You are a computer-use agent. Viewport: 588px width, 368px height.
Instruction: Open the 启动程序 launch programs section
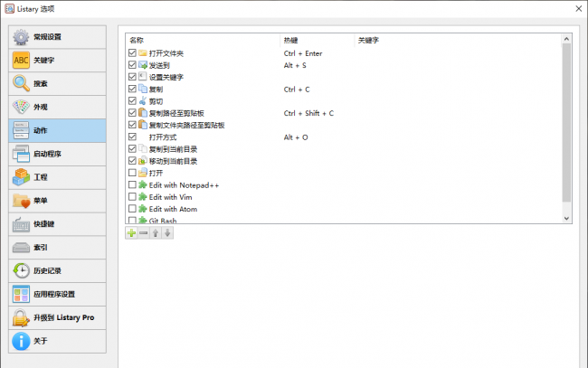tap(57, 154)
